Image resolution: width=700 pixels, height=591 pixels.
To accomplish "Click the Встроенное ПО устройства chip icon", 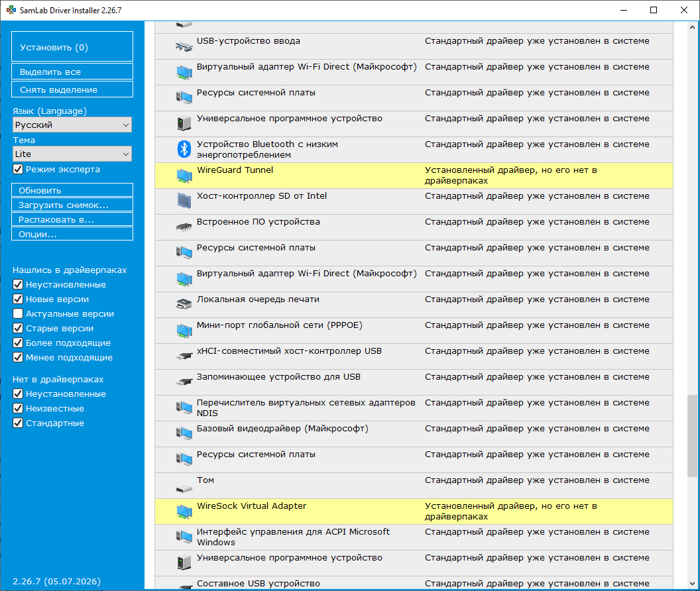I will tap(184, 228).
